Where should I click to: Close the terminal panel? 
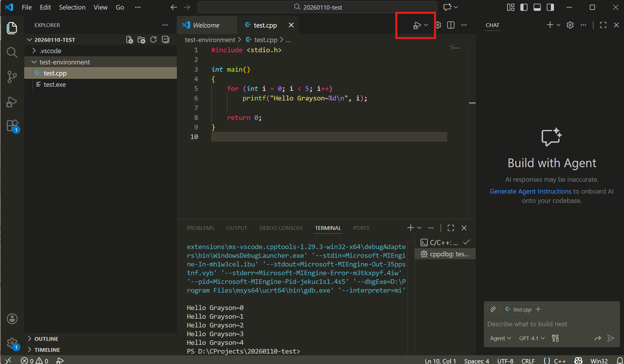[464, 228]
